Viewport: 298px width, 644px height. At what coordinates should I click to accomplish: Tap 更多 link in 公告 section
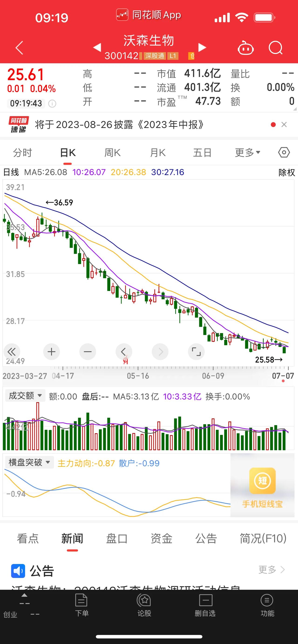point(272,570)
